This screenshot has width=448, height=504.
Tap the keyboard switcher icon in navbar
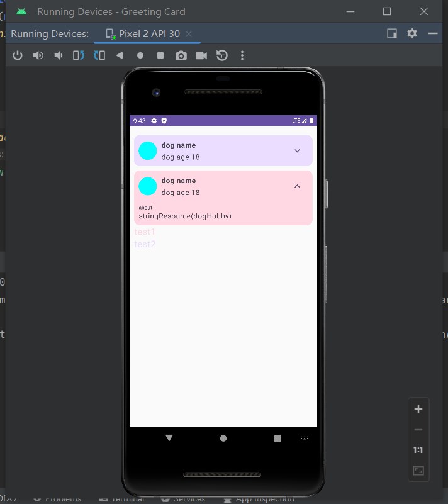tap(305, 438)
